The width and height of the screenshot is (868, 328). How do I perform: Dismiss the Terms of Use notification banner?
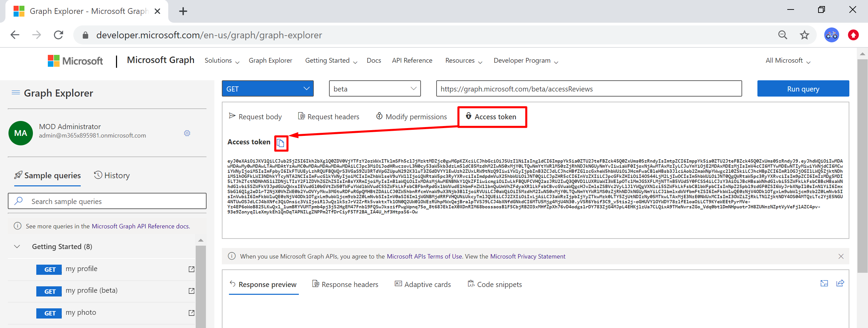tap(841, 256)
